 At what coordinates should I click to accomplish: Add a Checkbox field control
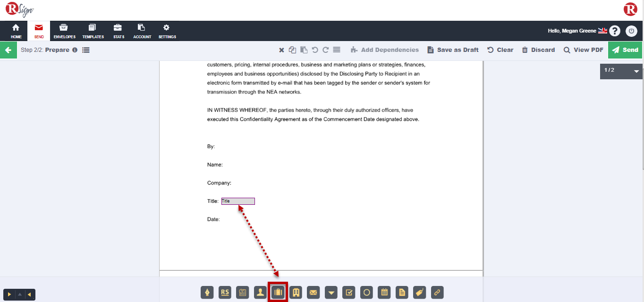349,293
